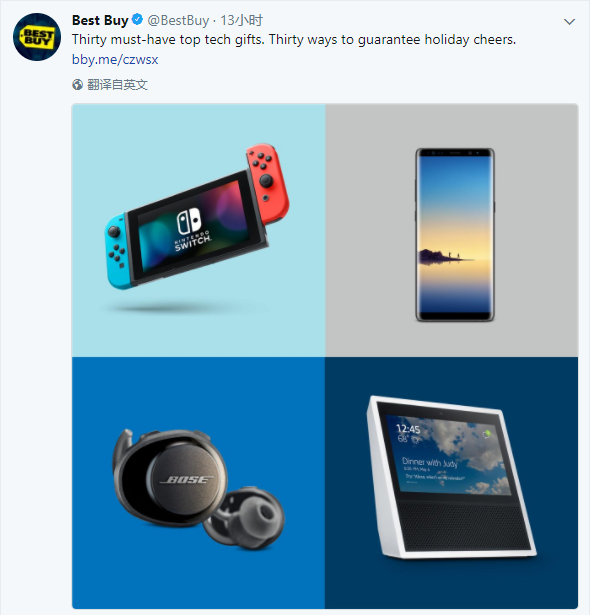Viewport: 590px width, 615px height.
Task: Click the tweet text about thirty tech gifts
Action: coord(294,40)
